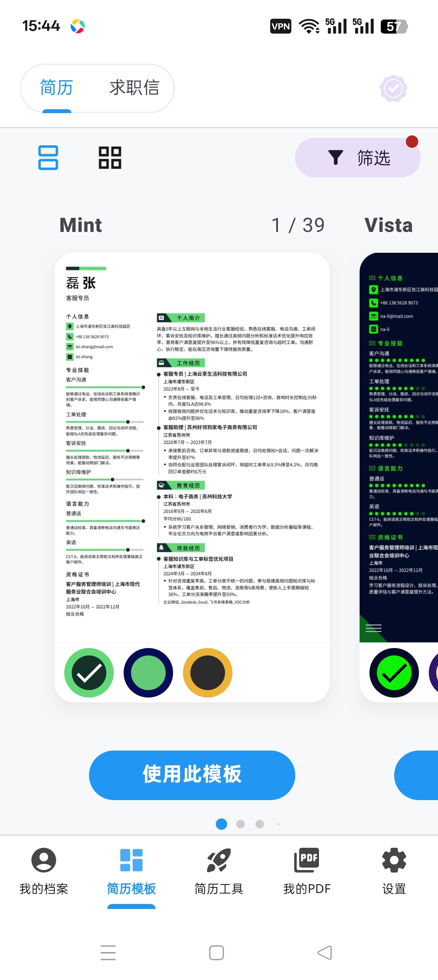The height and width of the screenshot is (980, 438).
Task: Tap Android home square button
Action: (x=216, y=953)
